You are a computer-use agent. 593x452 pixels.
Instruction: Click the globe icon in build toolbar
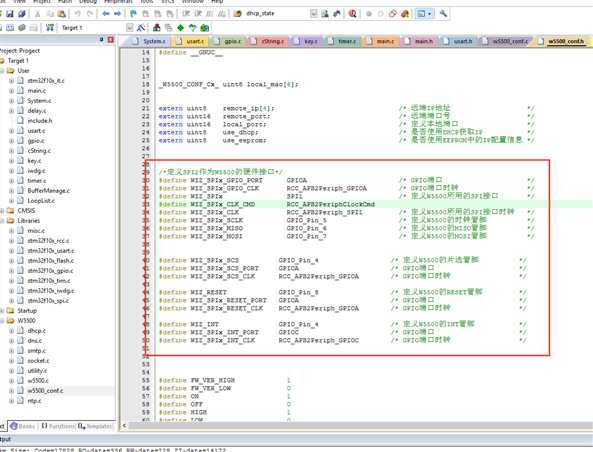point(205,28)
